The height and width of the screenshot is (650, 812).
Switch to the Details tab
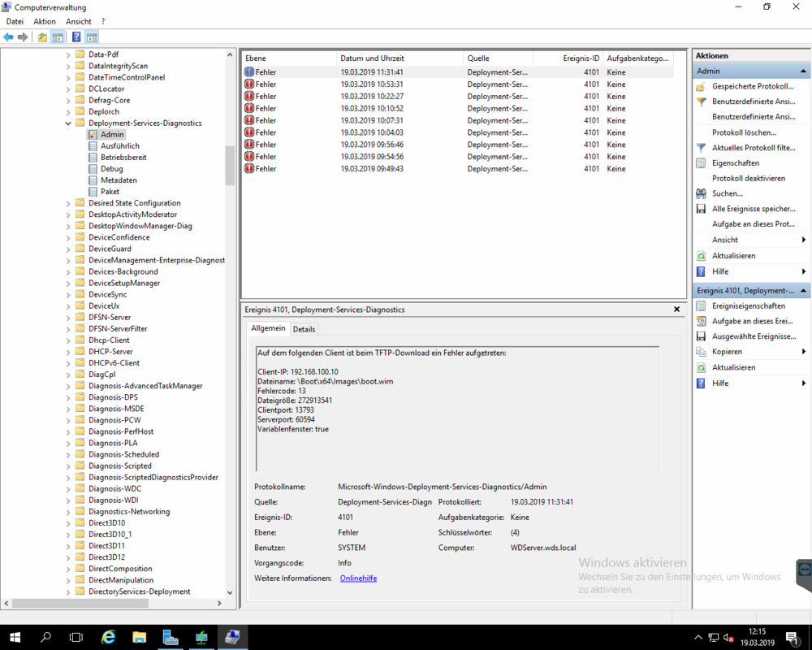pos(304,329)
